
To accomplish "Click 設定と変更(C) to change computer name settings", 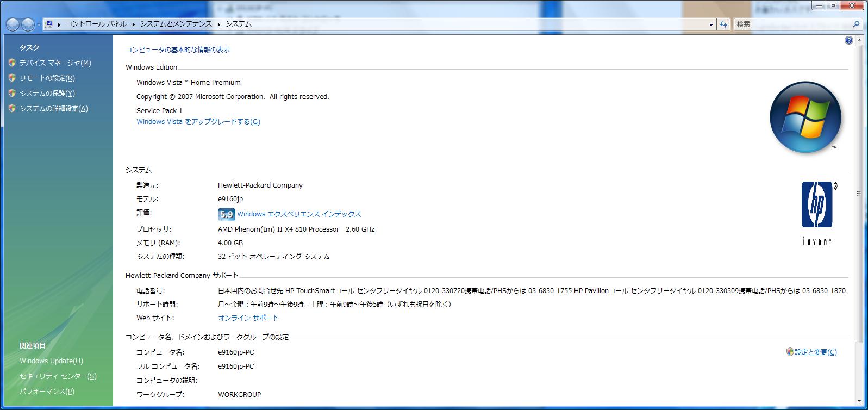I will 815,352.
